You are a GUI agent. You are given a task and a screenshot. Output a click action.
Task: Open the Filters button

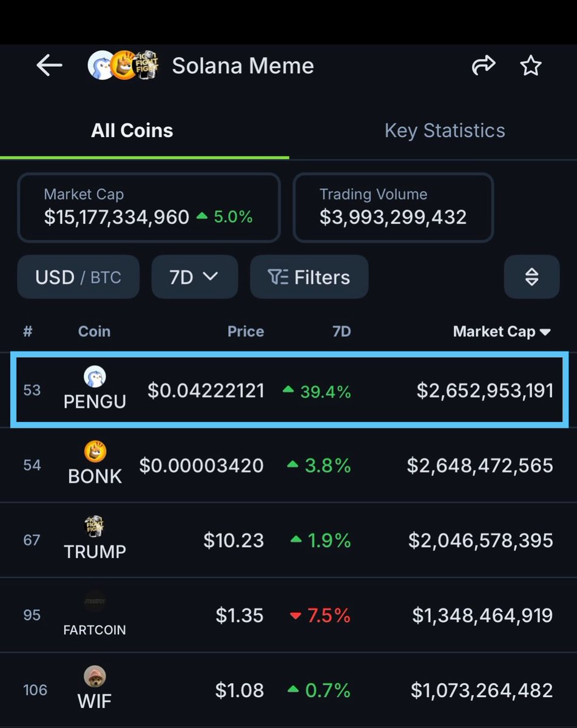(309, 277)
